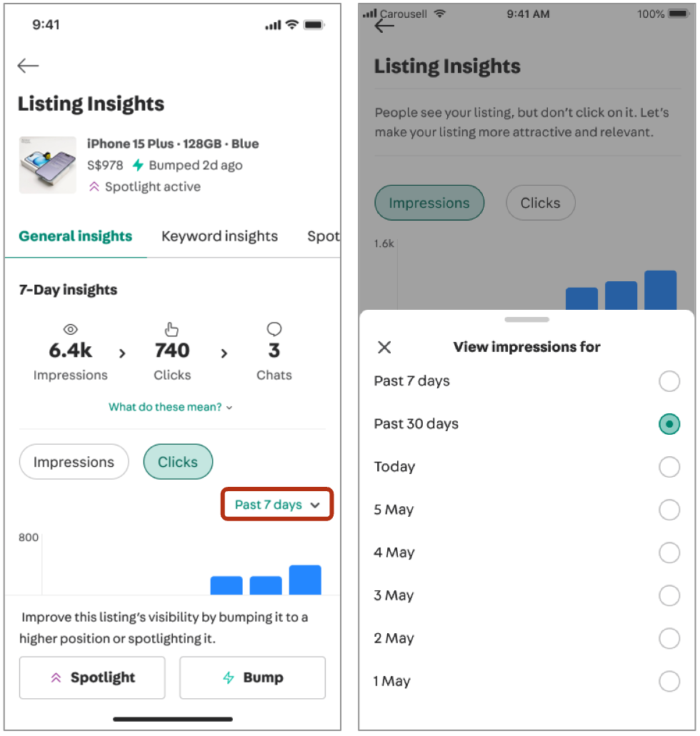Switch to the Keyword insights tab
Screen dimensions: 700x736
point(219,236)
